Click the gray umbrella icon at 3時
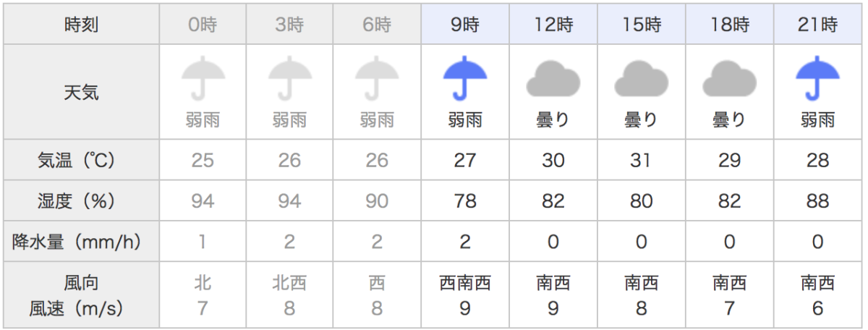The height and width of the screenshot is (330, 868). tap(290, 78)
